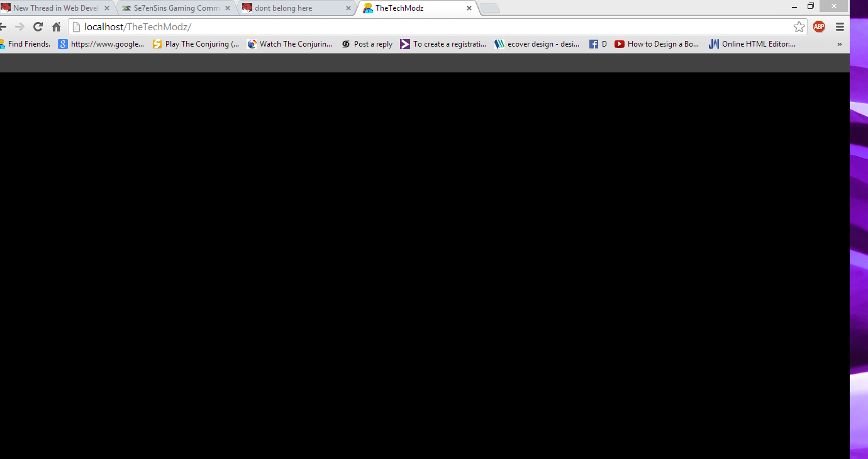This screenshot has height=459, width=868.
Task: Open the Play The Conjuring bookmark
Action: tap(196, 44)
